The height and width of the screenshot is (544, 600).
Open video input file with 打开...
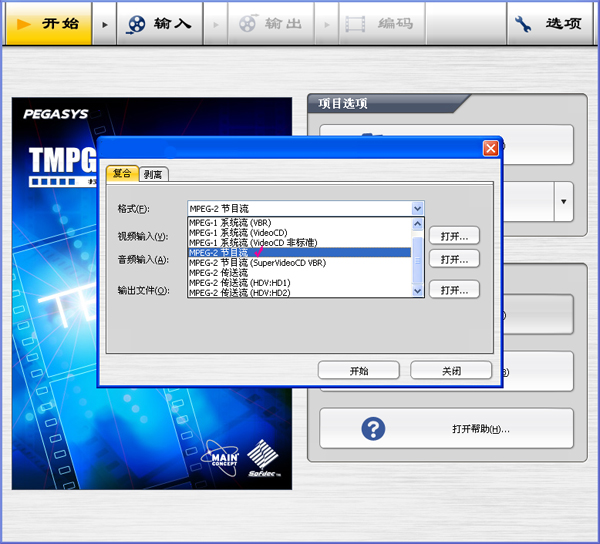(x=454, y=236)
